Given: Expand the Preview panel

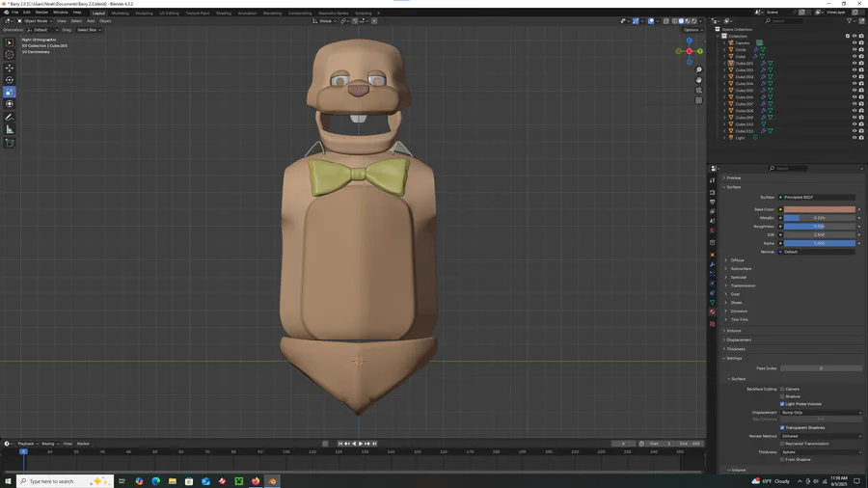Looking at the screenshot, I should pyautogui.click(x=733, y=178).
